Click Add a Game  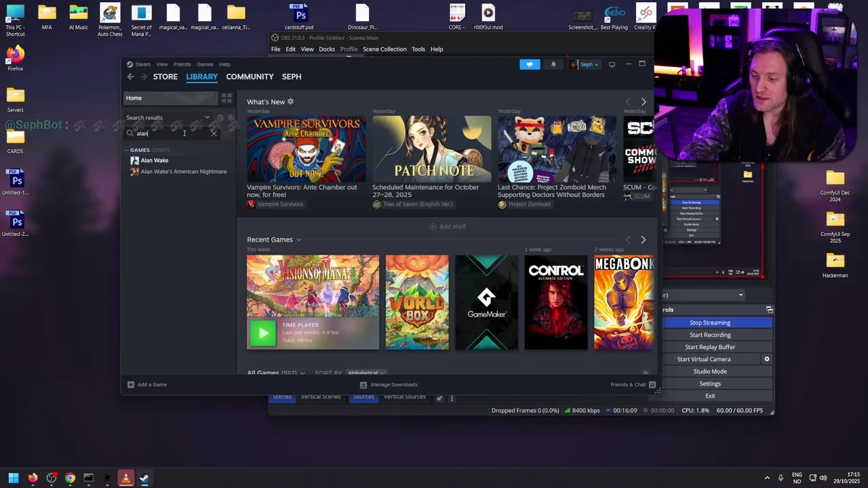[x=146, y=384]
